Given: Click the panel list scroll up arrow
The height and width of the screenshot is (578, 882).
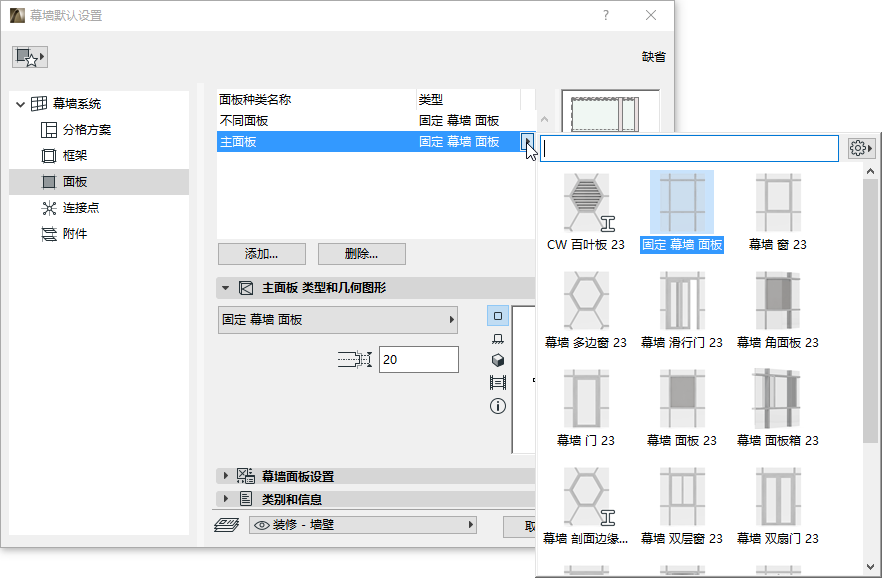Looking at the screenshot, I should pyautogui.click(x=544, y=119).
